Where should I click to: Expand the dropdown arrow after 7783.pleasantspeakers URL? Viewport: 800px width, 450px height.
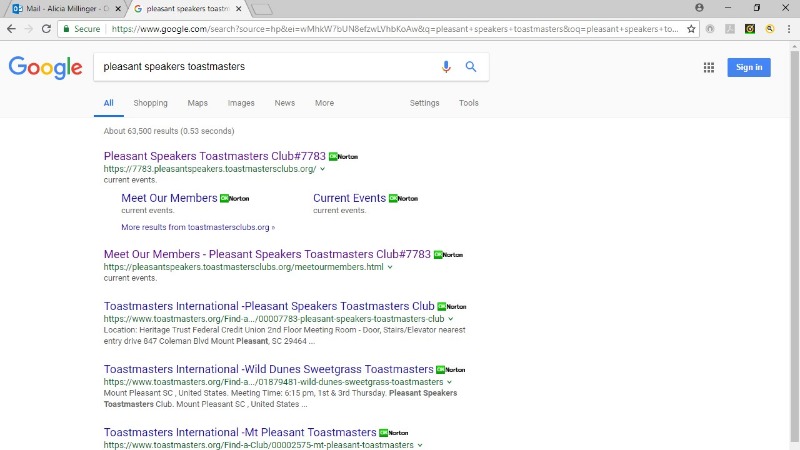[323, 169]
